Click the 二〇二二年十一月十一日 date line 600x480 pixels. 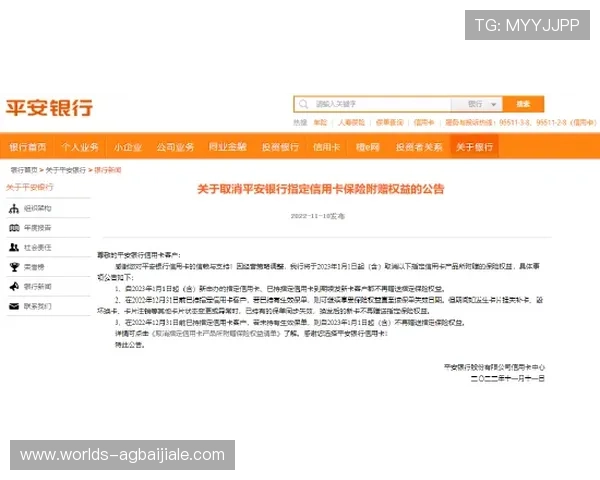coord(508,379)
